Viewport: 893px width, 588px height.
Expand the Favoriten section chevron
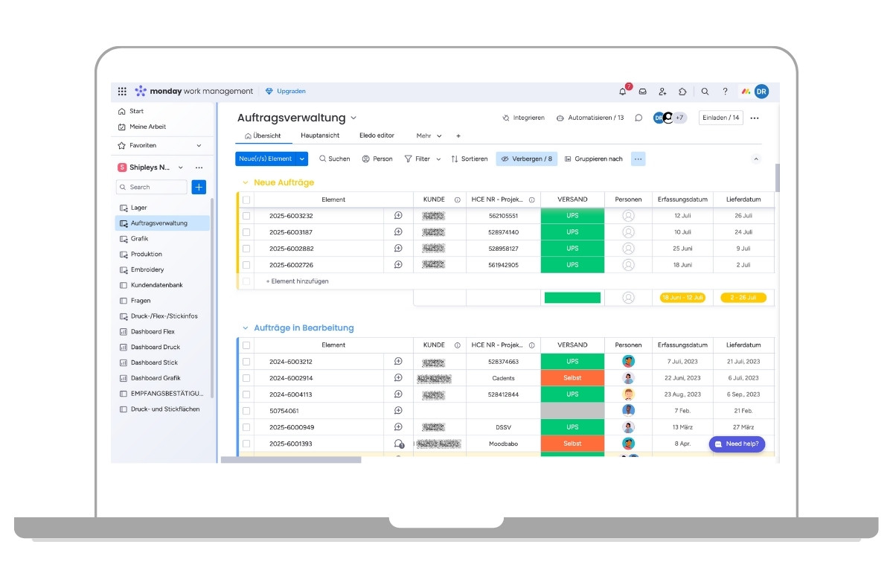[x=199, y=146]
